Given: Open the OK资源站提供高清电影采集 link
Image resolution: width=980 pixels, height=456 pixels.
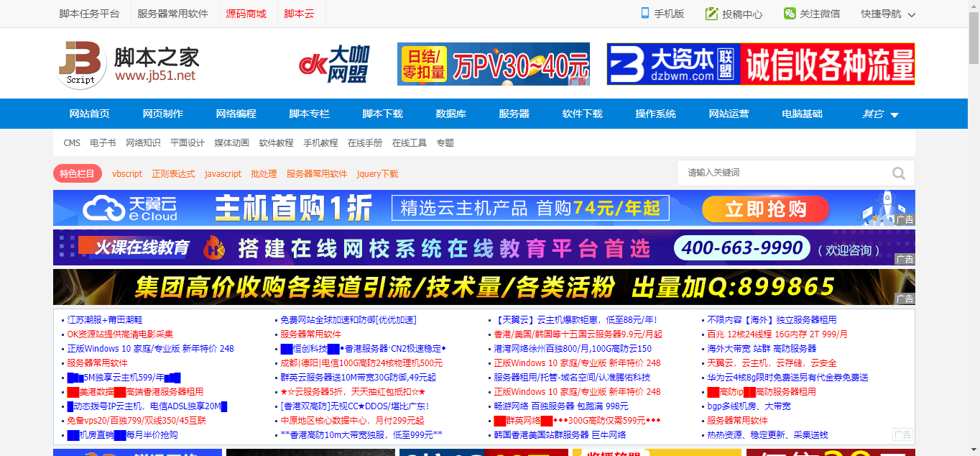Looking at the screenshot, I should [x=120, y=334].
